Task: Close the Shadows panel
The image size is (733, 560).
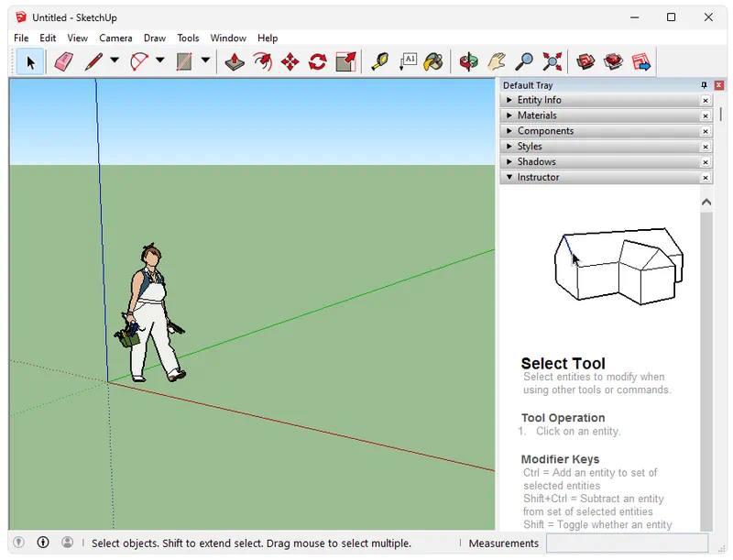Action: tap(706, 162)
